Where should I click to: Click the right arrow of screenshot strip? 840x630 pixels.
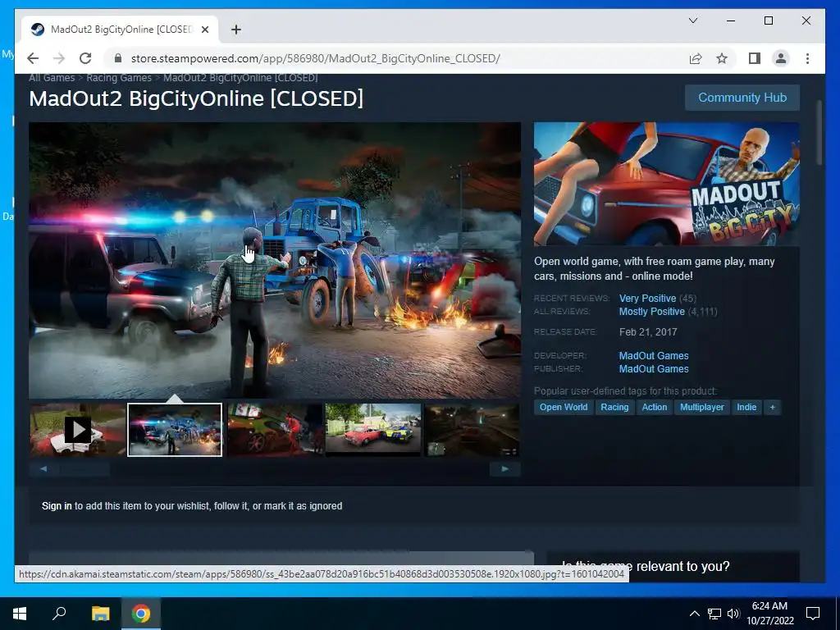click(x=504, y=468)
